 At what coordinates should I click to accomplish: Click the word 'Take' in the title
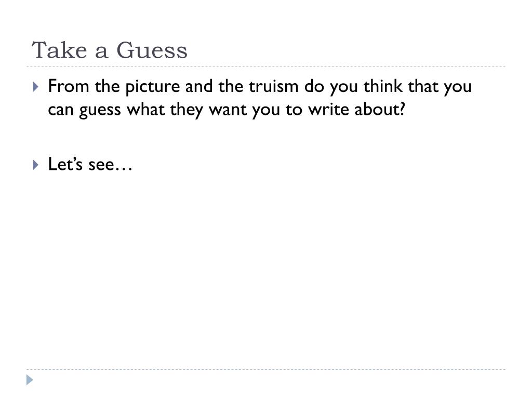pos(59,50)
